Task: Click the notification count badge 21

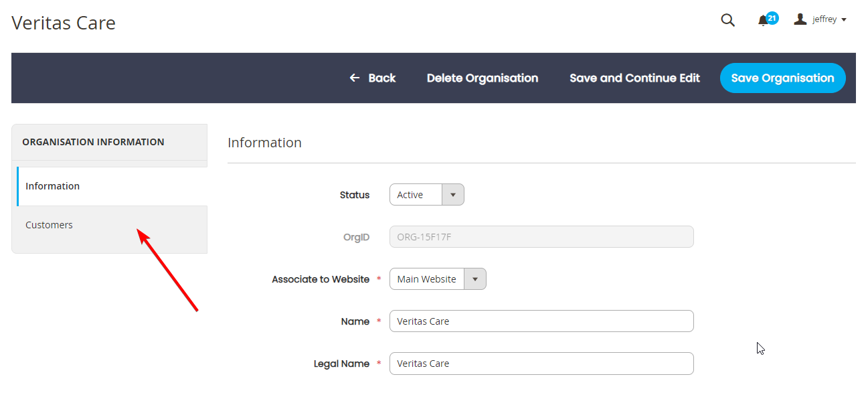Action: (x=772, y=18)
